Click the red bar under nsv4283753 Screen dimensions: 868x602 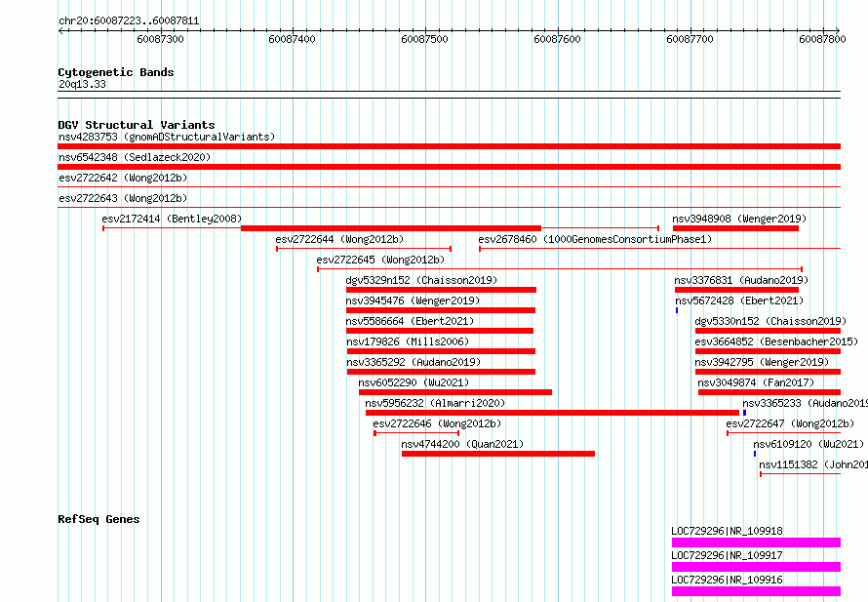tap(449, 146)
